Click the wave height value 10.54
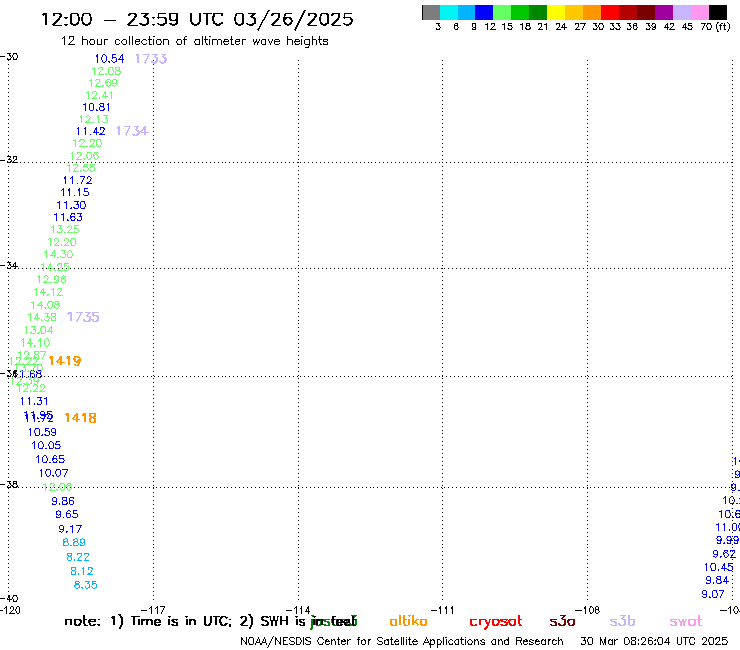The width and height of the screenshot is (740, 650). [109, 59]
